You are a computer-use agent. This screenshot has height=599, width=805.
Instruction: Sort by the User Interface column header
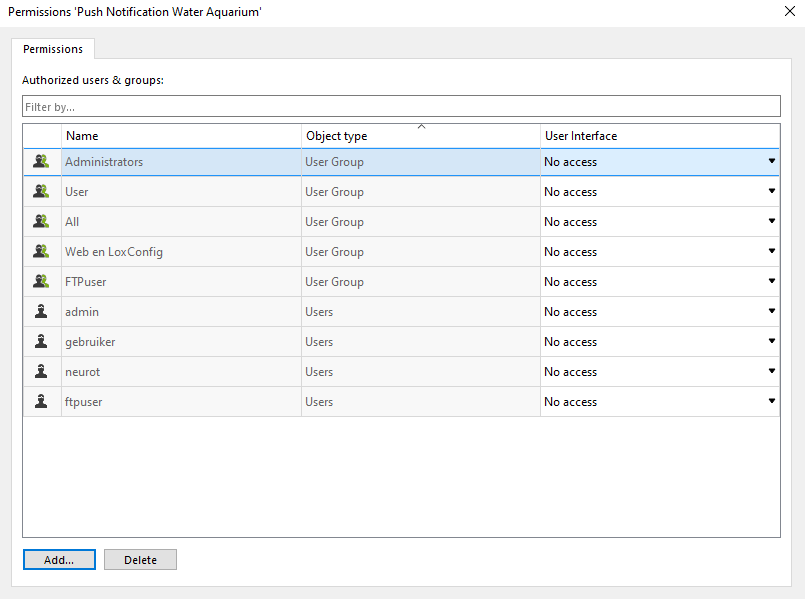coord(660,136)
